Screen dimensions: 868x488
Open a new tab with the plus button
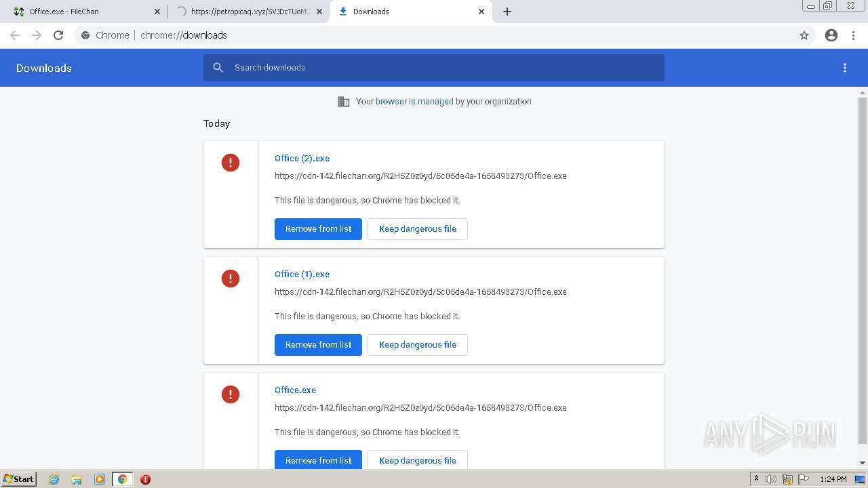pyautogui.click(x=507, y=12)
